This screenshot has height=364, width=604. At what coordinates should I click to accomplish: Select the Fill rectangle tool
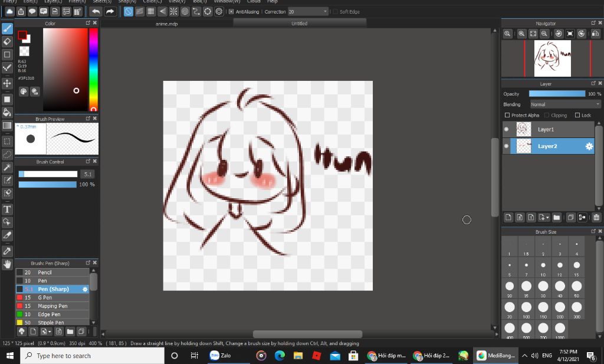(7, 99)
